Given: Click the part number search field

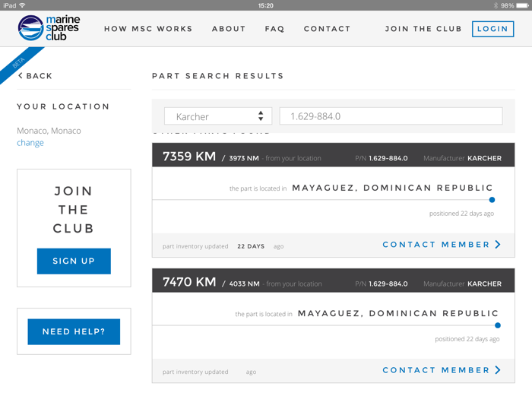Looking at the screenshot, I should click(x=391, y=116).
